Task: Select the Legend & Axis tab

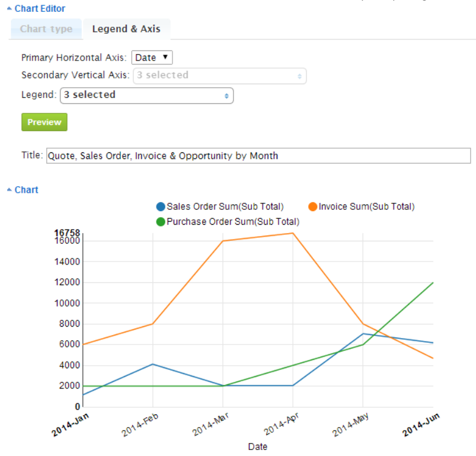Action: click(x=126, y=29)
